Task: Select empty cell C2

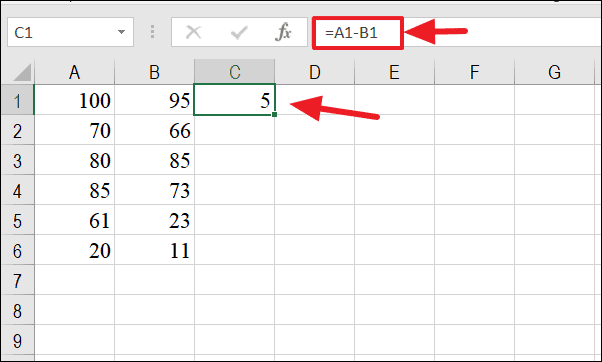Action: tap(235, 130)
